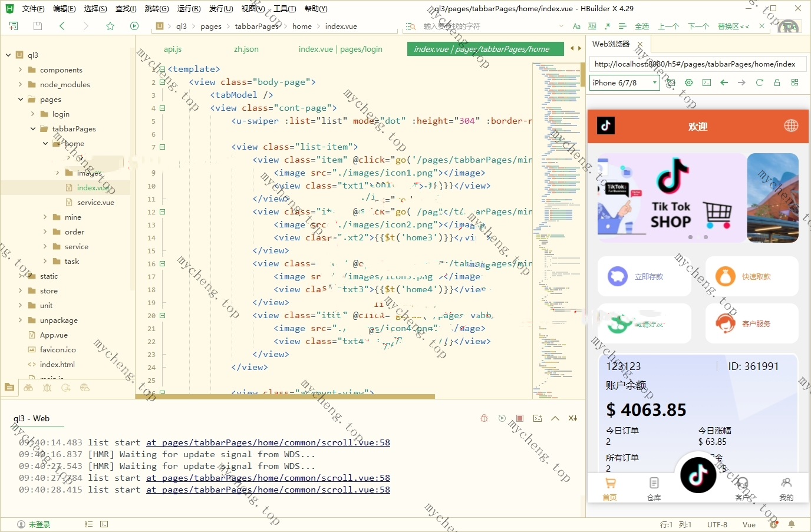Open the 运行(R) menu
Viewport: 811px width, 532px height.
(x=189, y=8)
